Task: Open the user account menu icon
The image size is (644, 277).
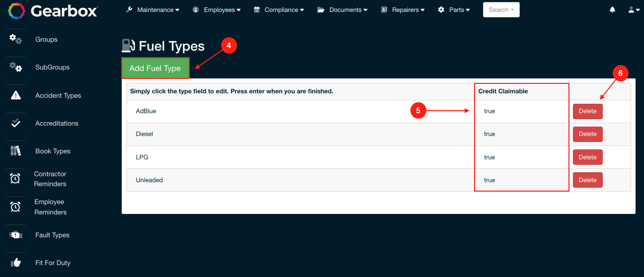Action: click(x=633, y=10)
